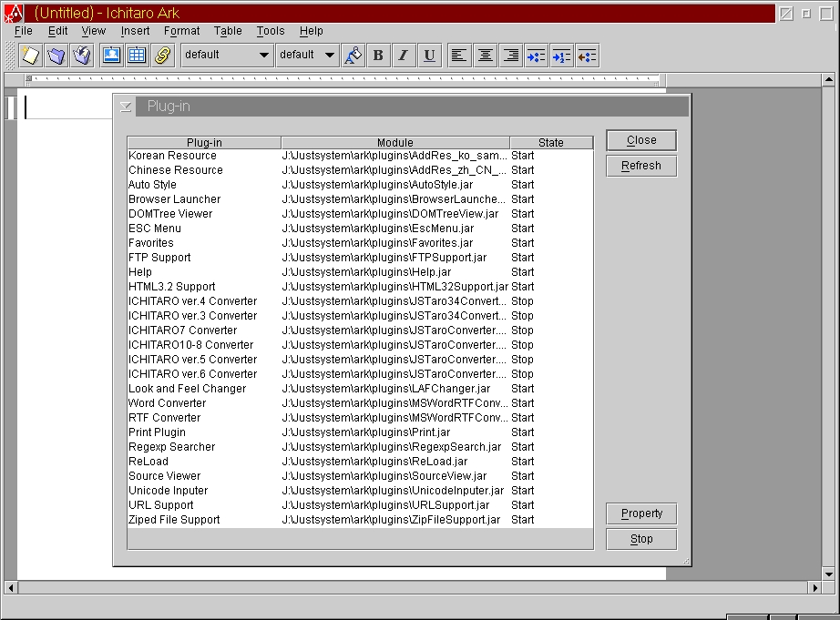Select the Word Converter plug-in
Image resolution: width=840 pixels, height=620 pixels.
click(x=360, y=403)
